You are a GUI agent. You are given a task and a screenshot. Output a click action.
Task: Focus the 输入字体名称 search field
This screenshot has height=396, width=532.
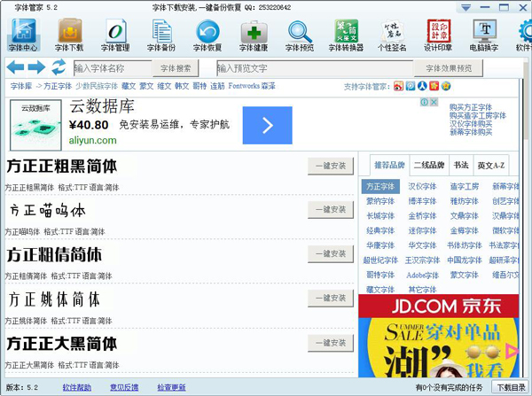click(113, 68)
